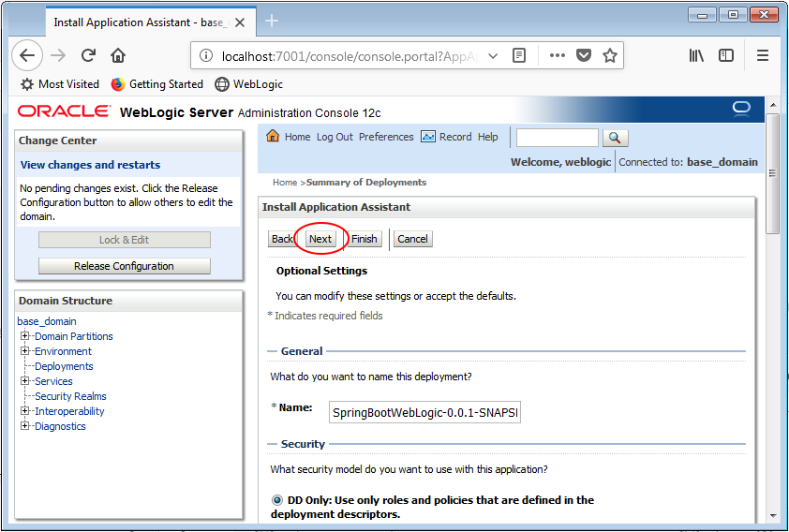Image resolution: width=789 pixels, height=532 pixels.
Task: Show site information icon in address bar
Action: [206, 55]
